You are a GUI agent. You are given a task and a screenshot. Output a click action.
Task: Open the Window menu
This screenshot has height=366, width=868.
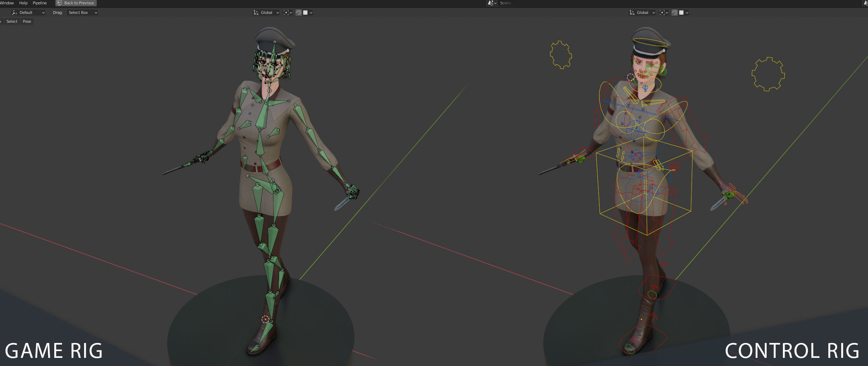tap(7, 3)
